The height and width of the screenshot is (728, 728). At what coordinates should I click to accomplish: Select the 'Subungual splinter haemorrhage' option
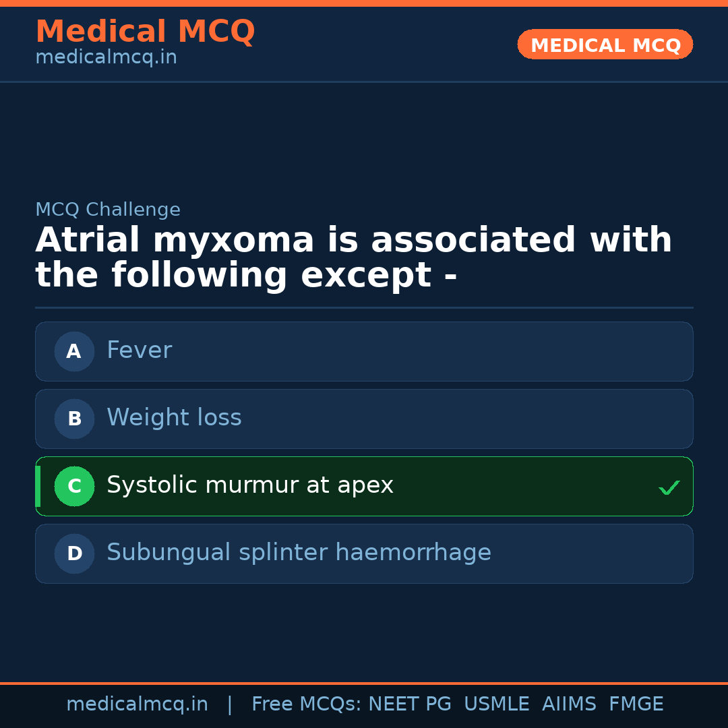[364, 553]
